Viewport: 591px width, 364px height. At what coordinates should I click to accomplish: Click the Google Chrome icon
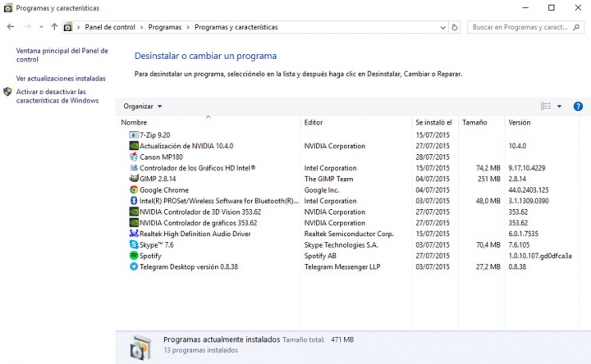(x=134, y=189)
